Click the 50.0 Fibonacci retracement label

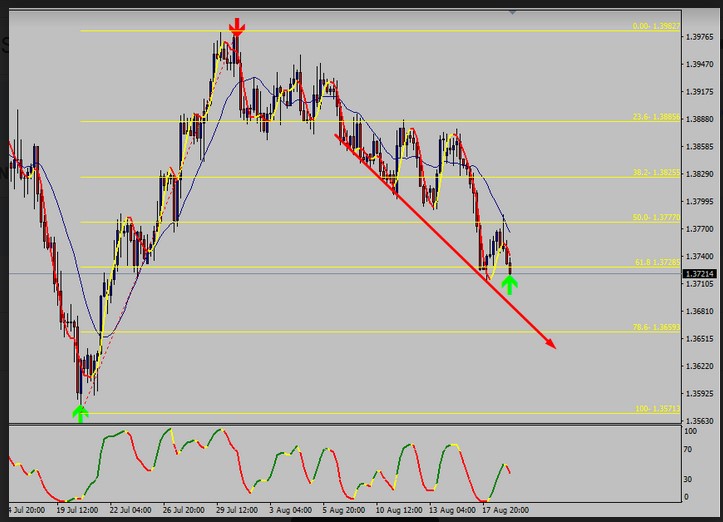(x=656, y=218)
